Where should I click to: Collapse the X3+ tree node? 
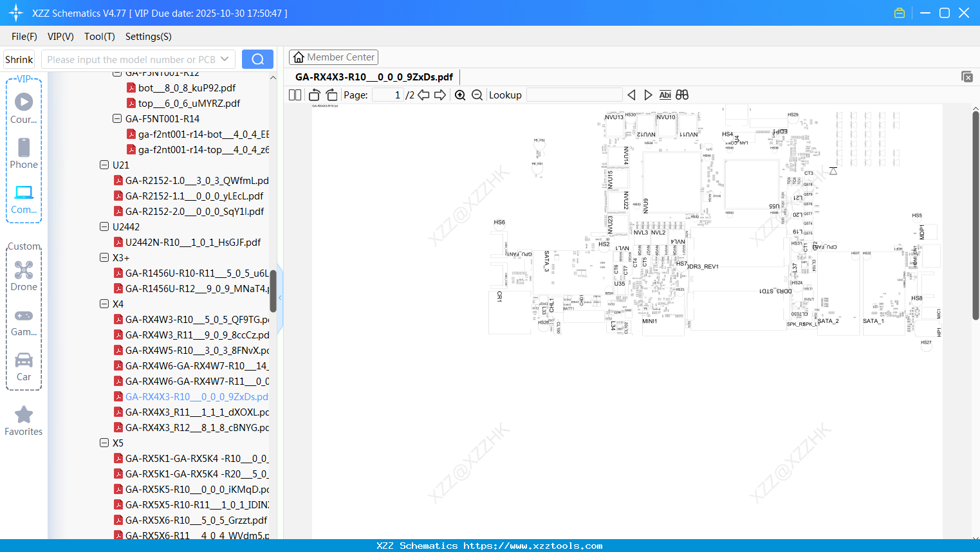pos(104,257)
